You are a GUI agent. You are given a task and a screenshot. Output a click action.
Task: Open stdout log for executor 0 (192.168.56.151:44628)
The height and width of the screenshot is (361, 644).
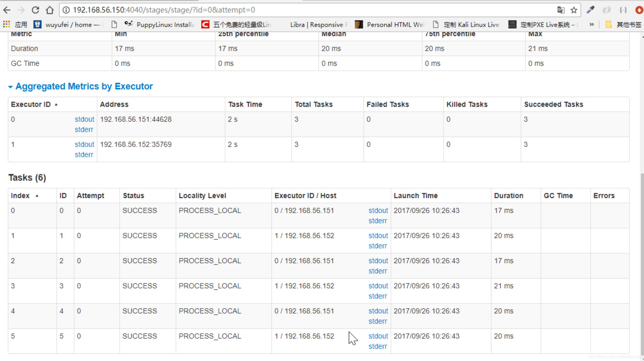click(84, 119)
